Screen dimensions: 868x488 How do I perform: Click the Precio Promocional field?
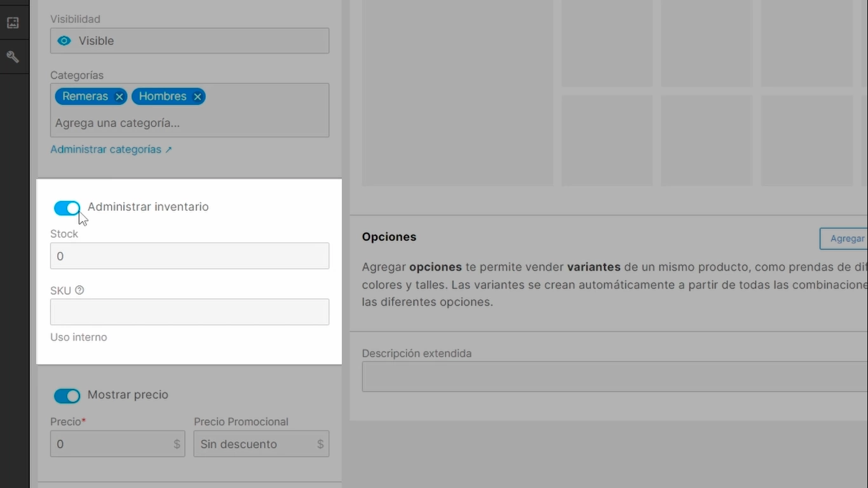[x=261, y=444]
